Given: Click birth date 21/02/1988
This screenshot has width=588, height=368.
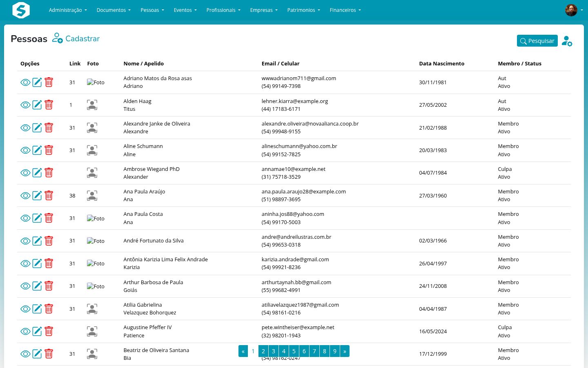Looking at the screenshot, I should [433, 128].
